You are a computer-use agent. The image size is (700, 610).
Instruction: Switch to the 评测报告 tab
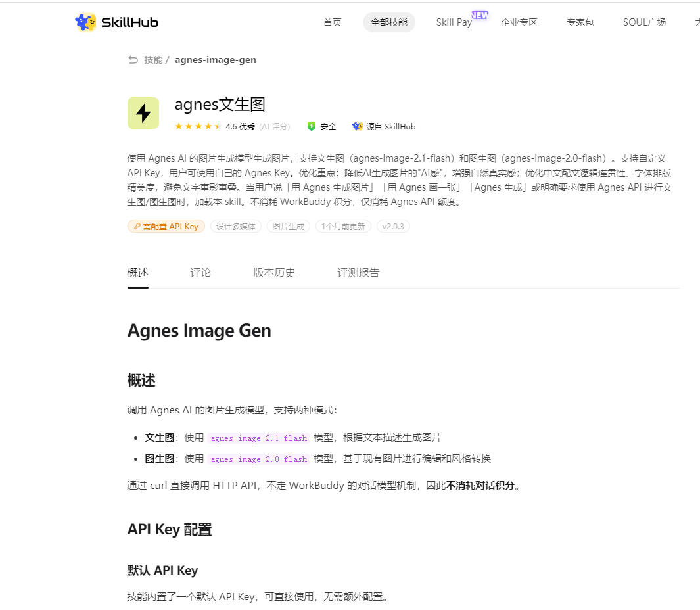(358, 272)
